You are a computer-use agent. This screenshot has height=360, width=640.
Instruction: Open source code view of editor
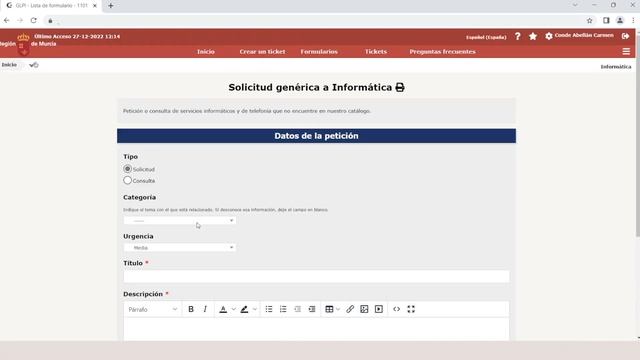(x=396, y=309)
